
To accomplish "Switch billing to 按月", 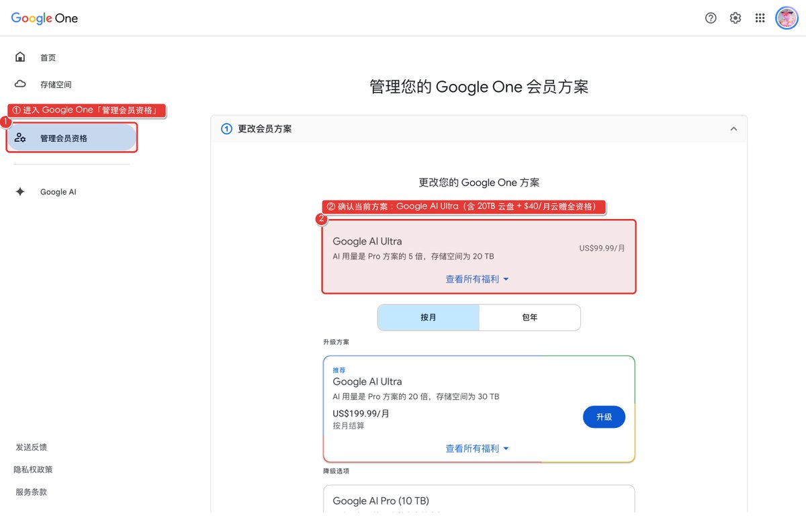I will [429, 317].
